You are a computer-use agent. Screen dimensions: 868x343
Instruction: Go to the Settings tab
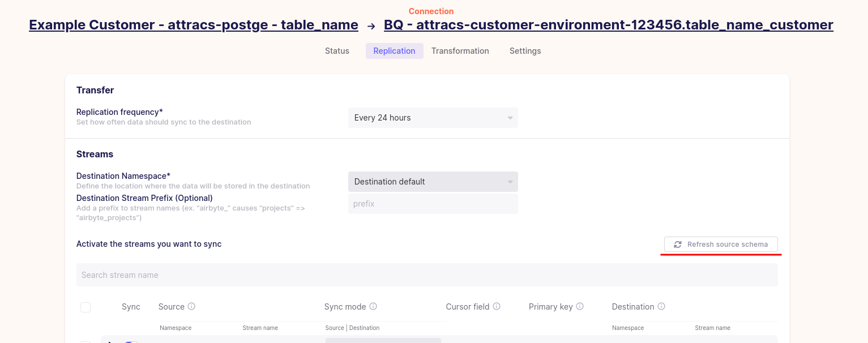point(525,51)
